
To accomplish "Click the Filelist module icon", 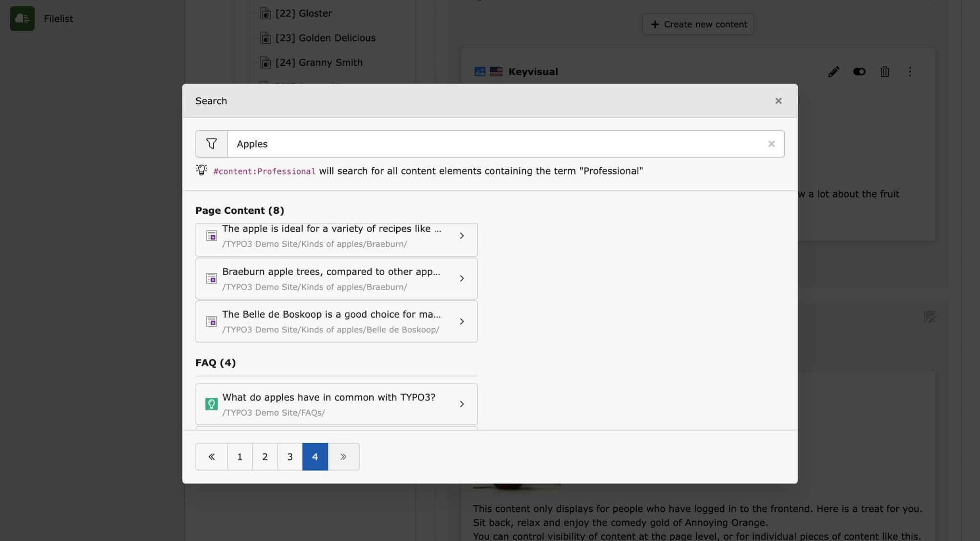I will click(22, 19).
